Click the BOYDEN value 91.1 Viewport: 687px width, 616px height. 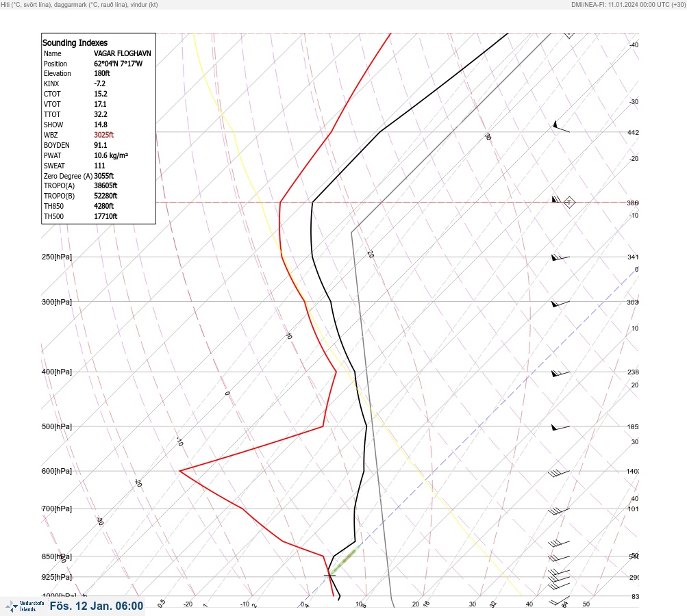coord(100,145)
